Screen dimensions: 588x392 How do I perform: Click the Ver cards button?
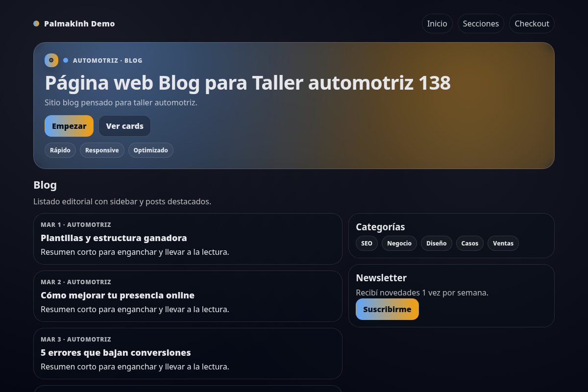[124, 126]
